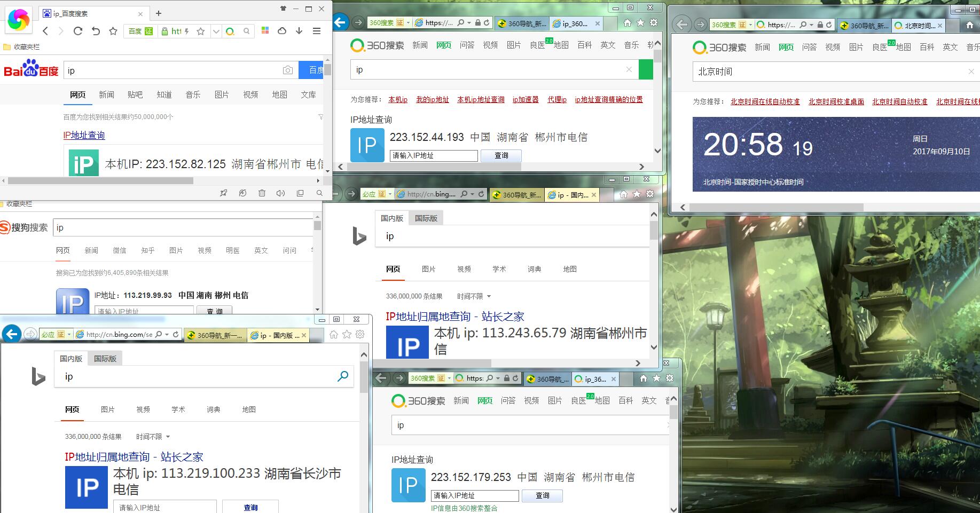Image resolution: width=980 pixels, height=513 pixels.
Task: Switch to the 国际版 tab in the 113.243.65.79 Bing window
Action: click(426, 218)
